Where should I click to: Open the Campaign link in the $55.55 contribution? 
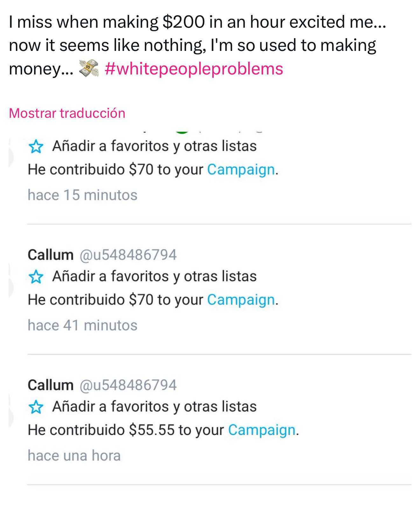(262, 430)
